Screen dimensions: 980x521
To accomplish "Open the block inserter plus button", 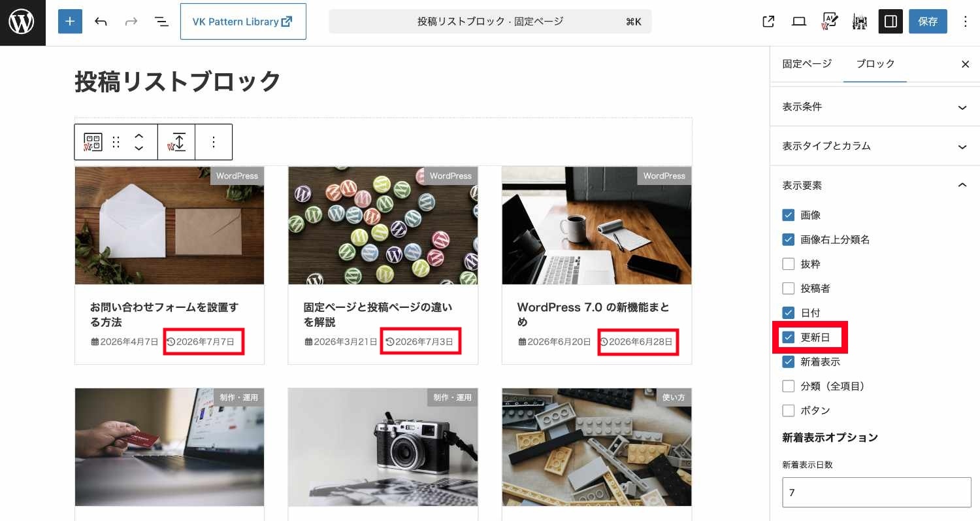I will click(x=70, y=22).
